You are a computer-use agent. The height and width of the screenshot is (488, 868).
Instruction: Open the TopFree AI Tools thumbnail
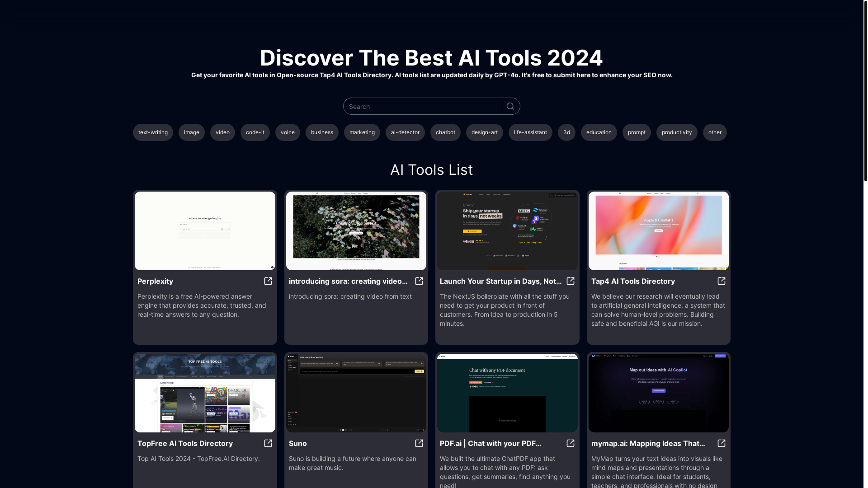pos(205,393)
